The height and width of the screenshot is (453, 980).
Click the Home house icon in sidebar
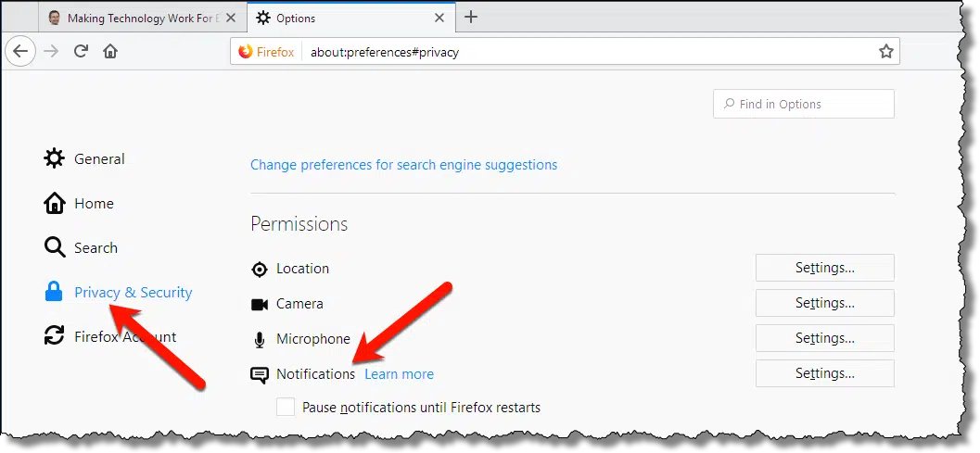point(55,204)
